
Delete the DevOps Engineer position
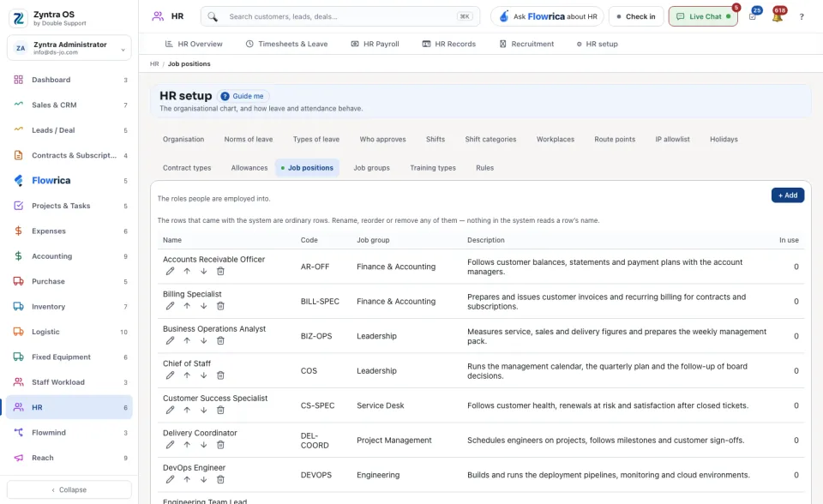click(x=220, y=479)
